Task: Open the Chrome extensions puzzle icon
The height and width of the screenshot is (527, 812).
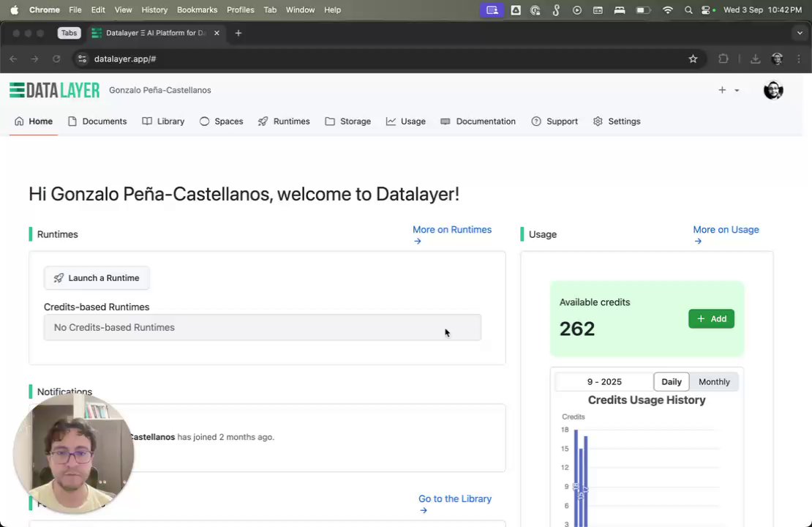Action: [723, 59]
